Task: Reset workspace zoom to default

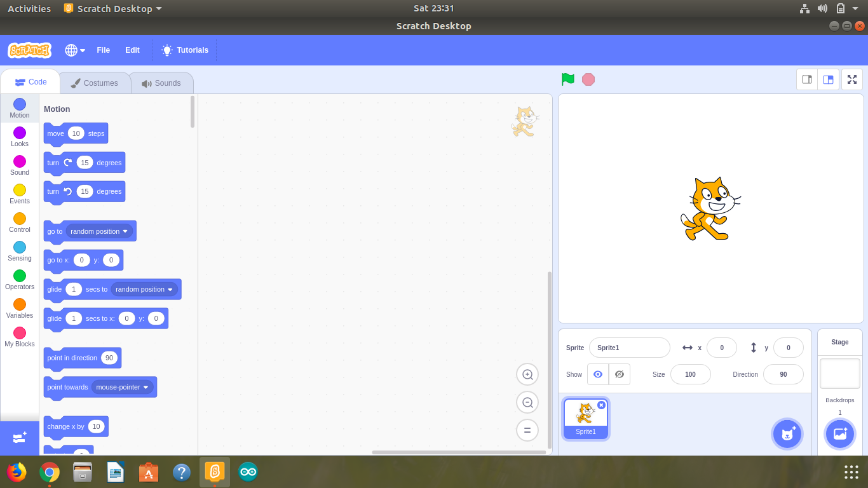Action: [527, 430]
